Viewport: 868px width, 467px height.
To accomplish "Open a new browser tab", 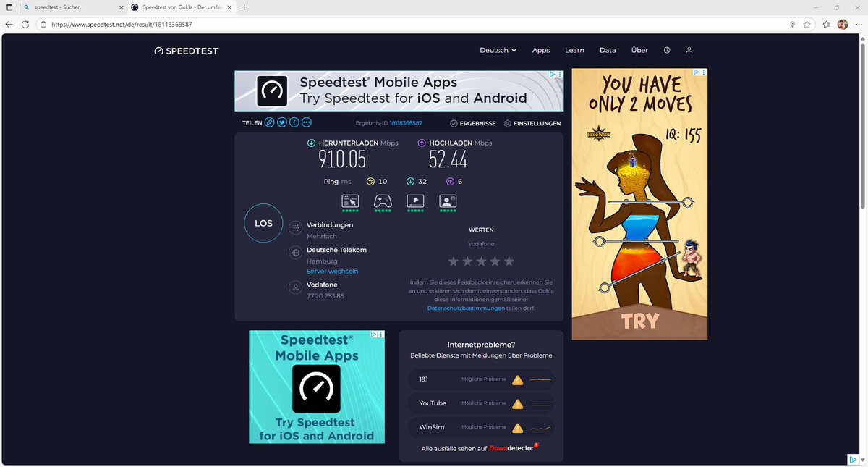I will pos(244,7).
